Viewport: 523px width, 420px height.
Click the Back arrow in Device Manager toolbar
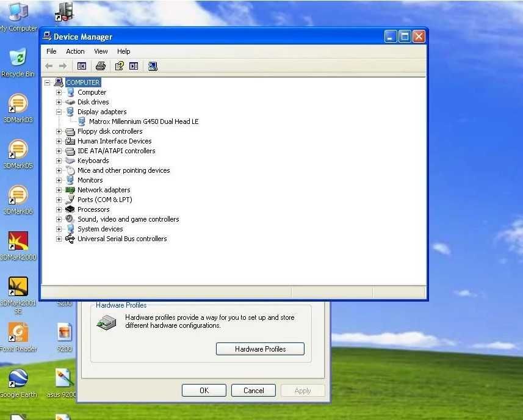pyautogui.click(x=49, y=66)
